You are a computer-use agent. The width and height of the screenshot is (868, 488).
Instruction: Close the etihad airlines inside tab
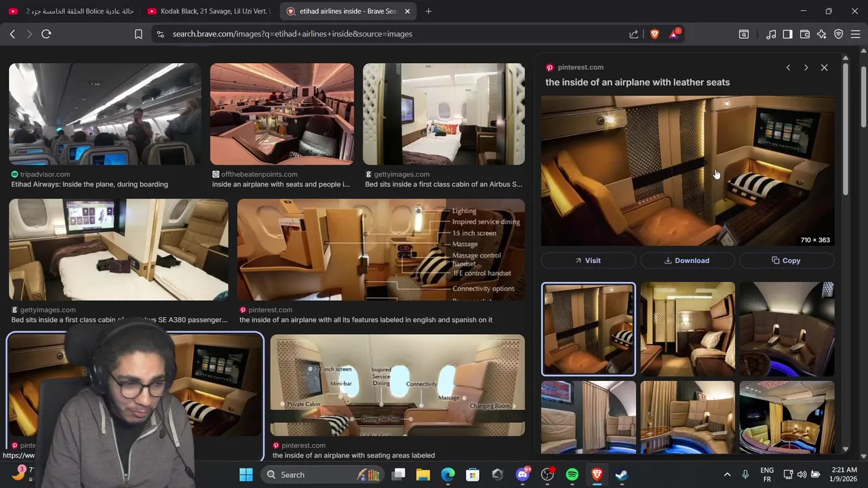coord(407,12)
